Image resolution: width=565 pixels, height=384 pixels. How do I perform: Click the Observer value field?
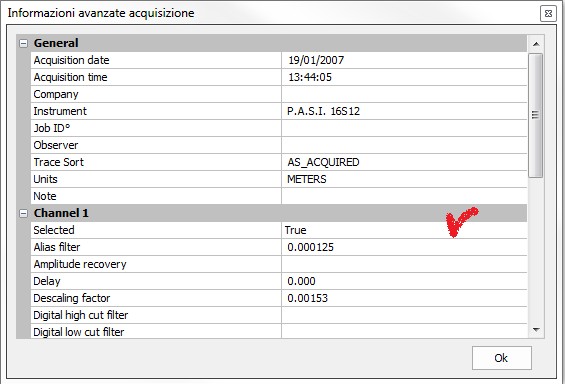pos(404,145)
